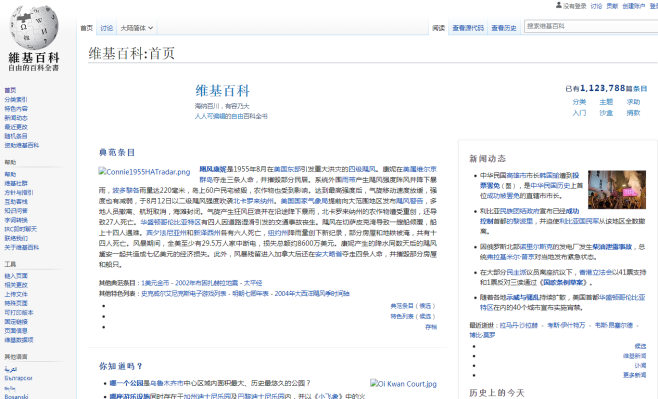Viewport: 658px width, 399px height.
Task: Open 关于维基百科 in the sidebar
Action: coord(21,248)
